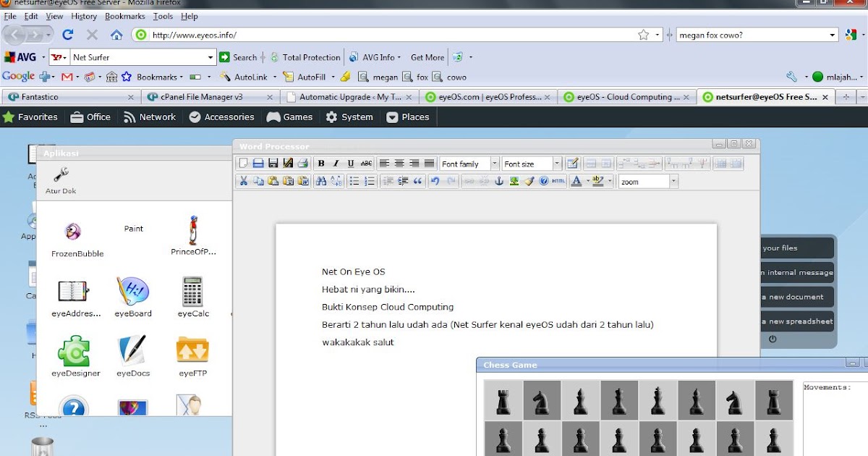Clean up code with the broom icon

coord(529,181)
